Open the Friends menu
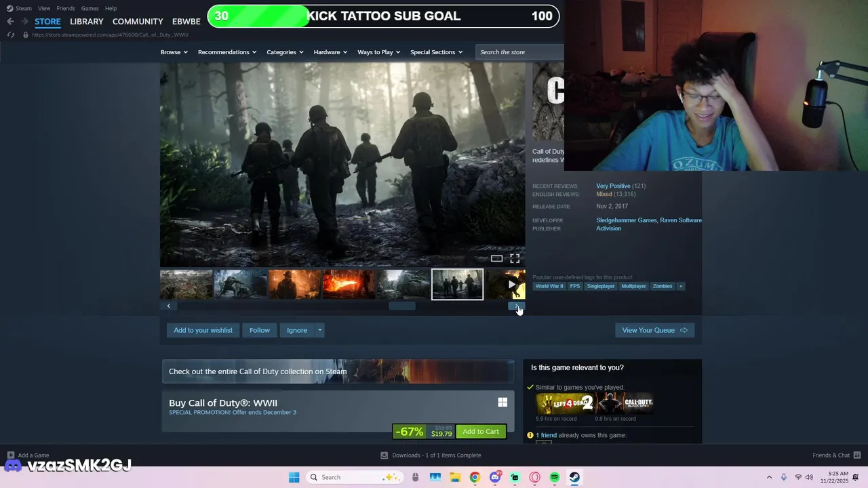 pos(66,8)
